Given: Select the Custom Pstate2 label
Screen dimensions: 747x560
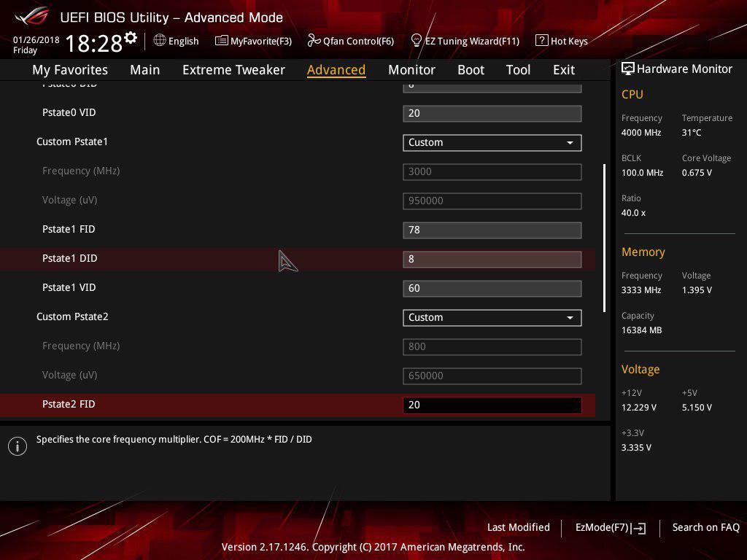Looking at the screenshot, I should click(x=72, y=316).
